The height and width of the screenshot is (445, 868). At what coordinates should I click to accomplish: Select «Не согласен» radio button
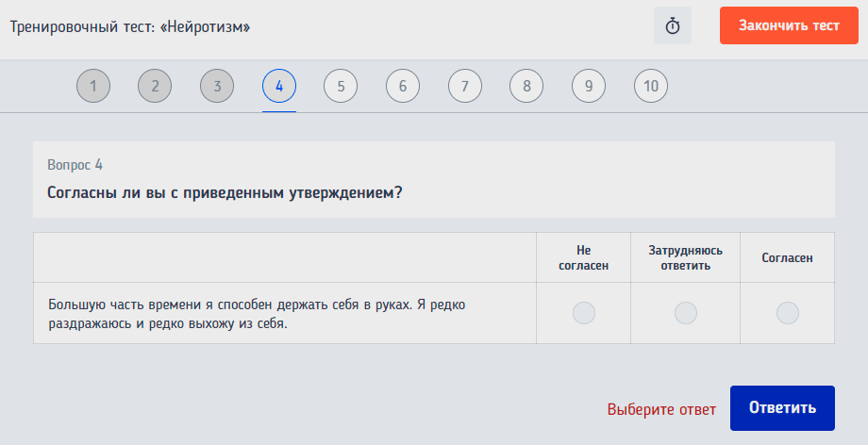pyautogui.click(x=584, y=313)
